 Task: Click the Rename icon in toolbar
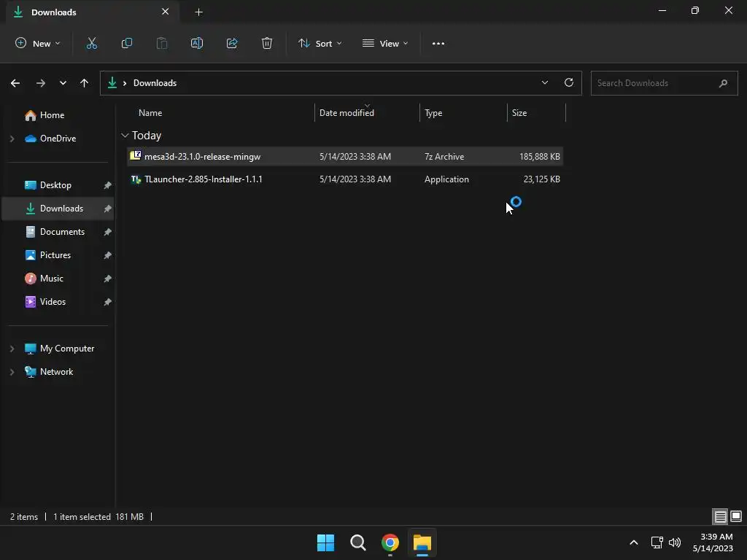click(x=197, y=43)
